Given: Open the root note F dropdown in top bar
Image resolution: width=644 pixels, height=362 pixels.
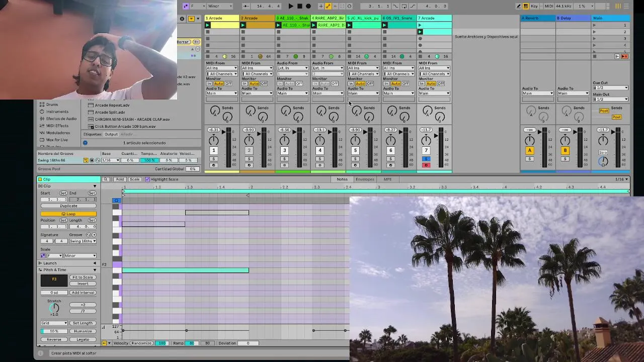Looking at the screenshot, I should coord(197,6).
